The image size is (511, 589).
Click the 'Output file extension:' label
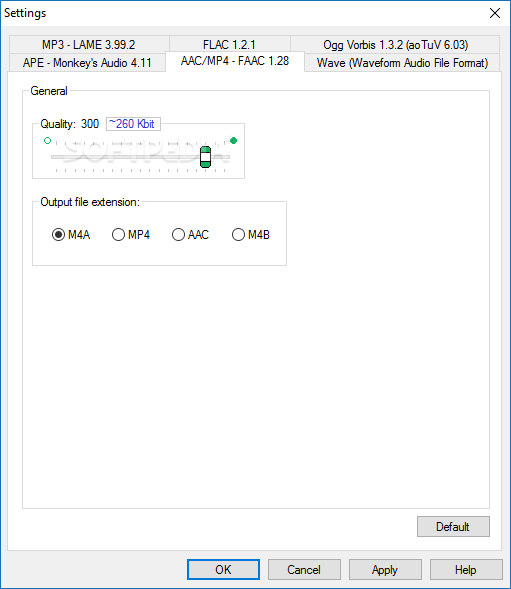point(90,202)
